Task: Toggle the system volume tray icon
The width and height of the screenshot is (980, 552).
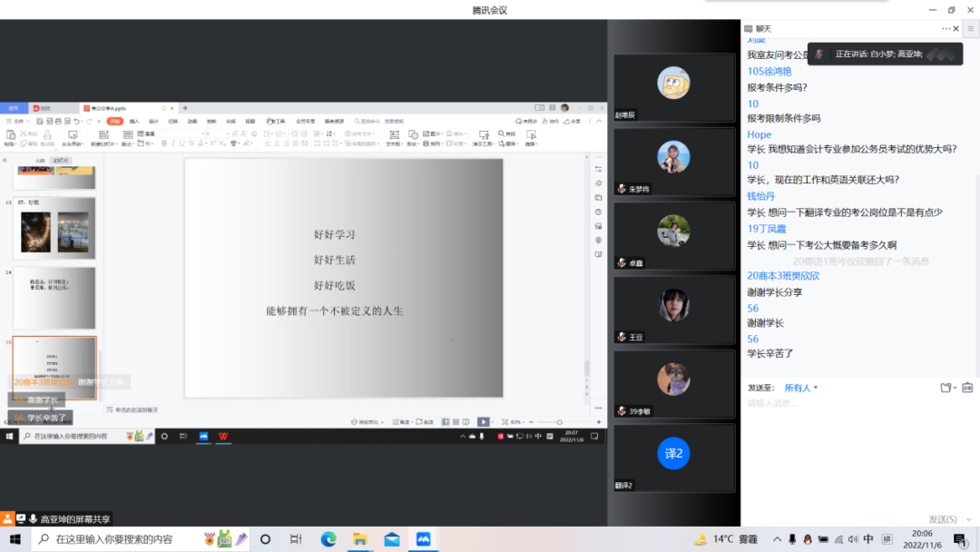Action: coord(852,539)
